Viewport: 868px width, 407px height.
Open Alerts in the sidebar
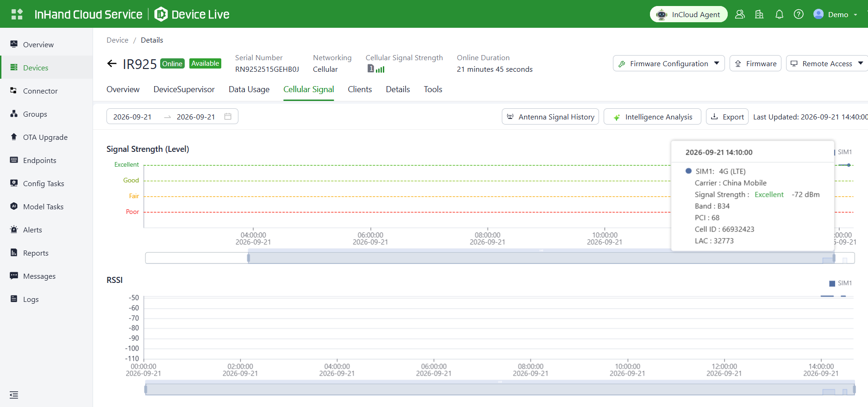[x=46, y=230]
